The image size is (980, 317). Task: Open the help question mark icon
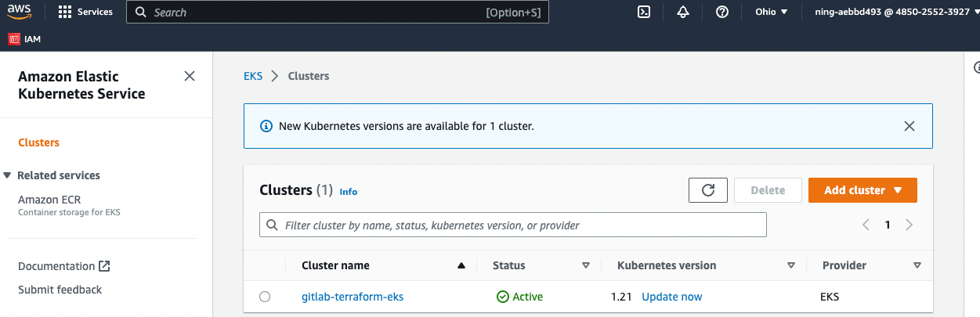[x=722, y=12]
